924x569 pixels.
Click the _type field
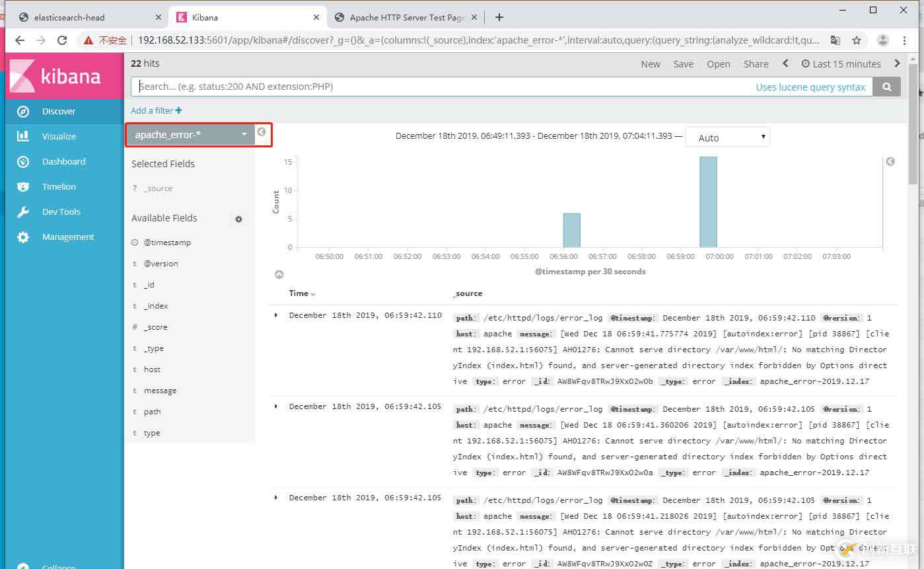point(154,348)
